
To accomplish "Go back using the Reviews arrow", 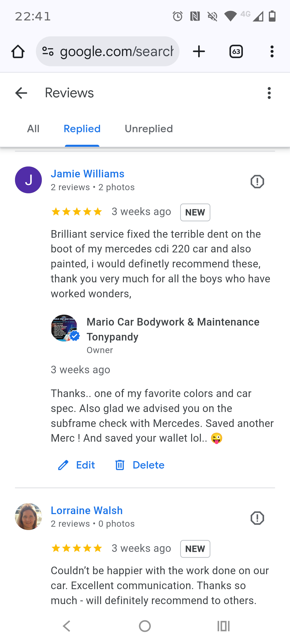I will pos(21,93).
